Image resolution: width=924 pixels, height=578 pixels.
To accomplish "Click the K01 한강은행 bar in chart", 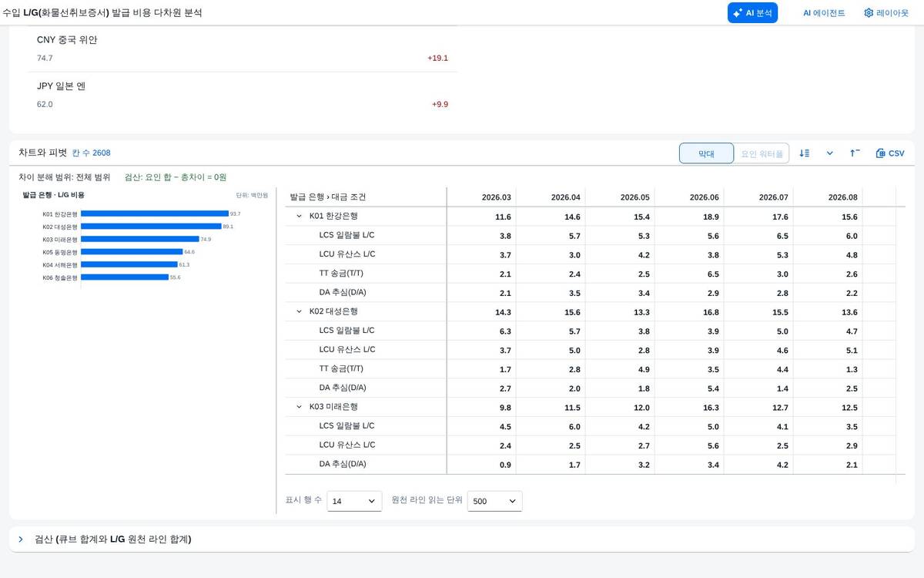I will [x=155, y=213].
